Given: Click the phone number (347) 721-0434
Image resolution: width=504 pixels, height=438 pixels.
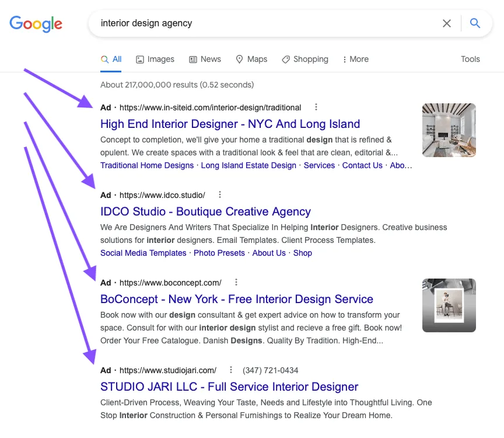Looking at the screenshot, I should pos(270,370).
